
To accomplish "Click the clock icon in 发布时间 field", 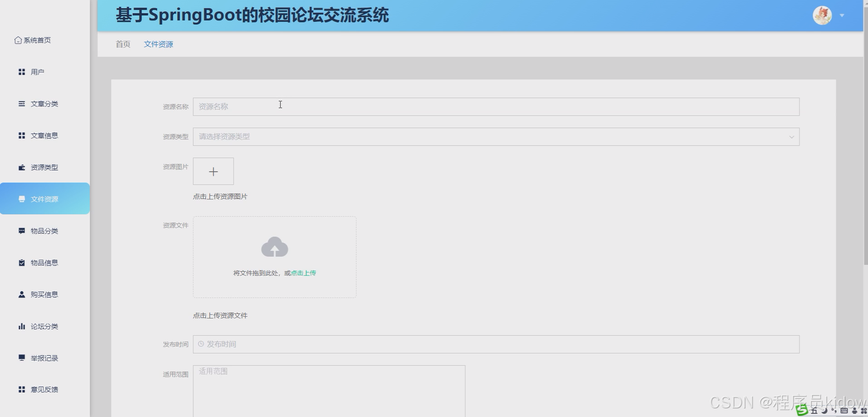I will coord(201,344).
